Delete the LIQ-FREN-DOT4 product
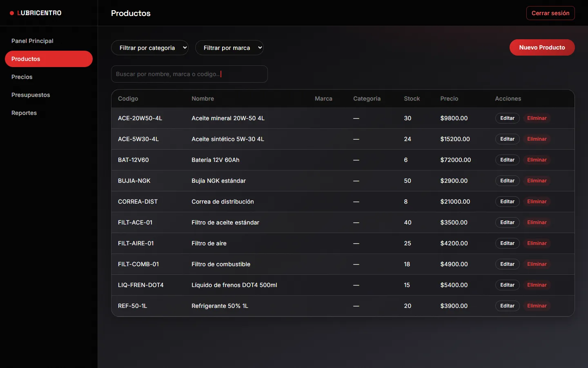The width and height of the screenshot is (588, 368). tap(537, 285)
